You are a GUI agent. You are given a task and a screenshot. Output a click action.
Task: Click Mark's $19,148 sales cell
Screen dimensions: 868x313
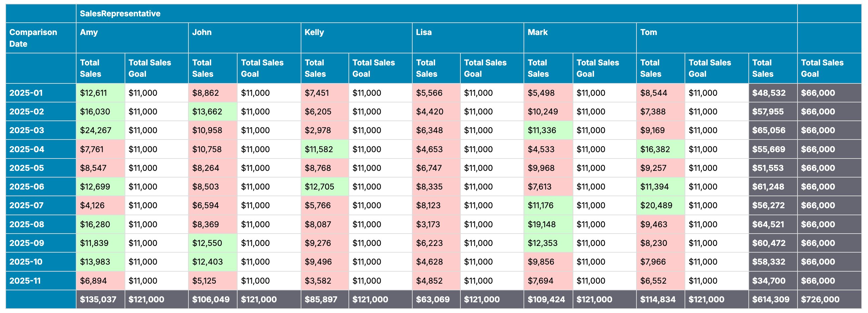click(542, 224)
